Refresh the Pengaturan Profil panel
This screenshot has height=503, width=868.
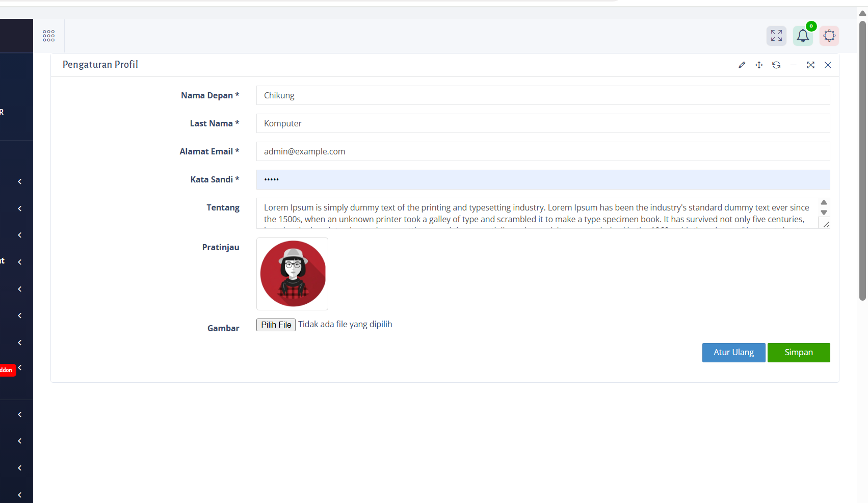[776, 65]
